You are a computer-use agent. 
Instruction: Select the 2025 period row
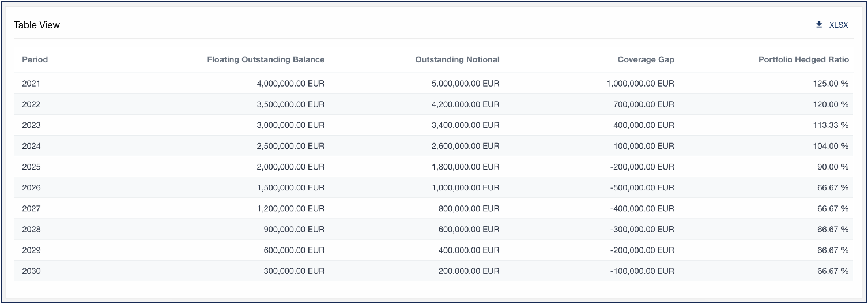433,167
